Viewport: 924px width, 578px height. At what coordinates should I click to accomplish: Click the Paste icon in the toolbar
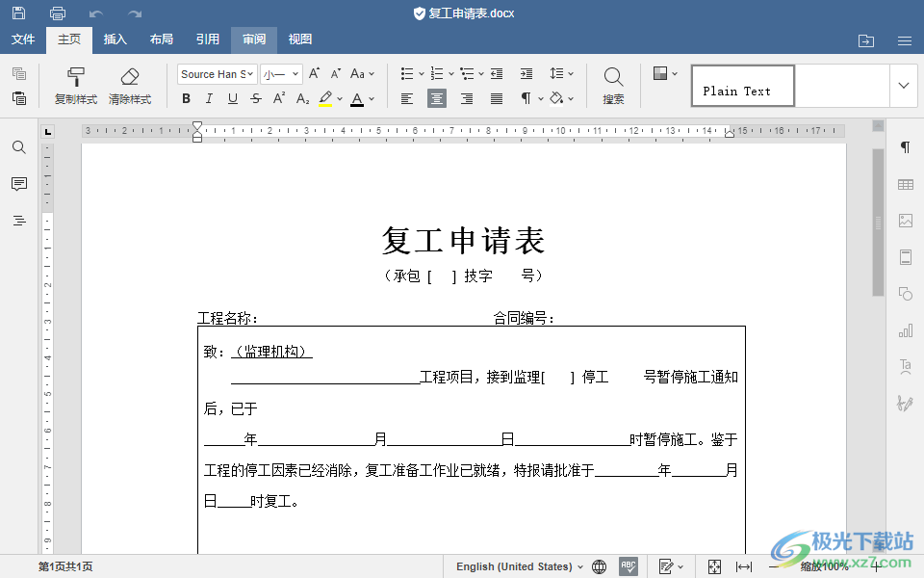pos(19,98)
